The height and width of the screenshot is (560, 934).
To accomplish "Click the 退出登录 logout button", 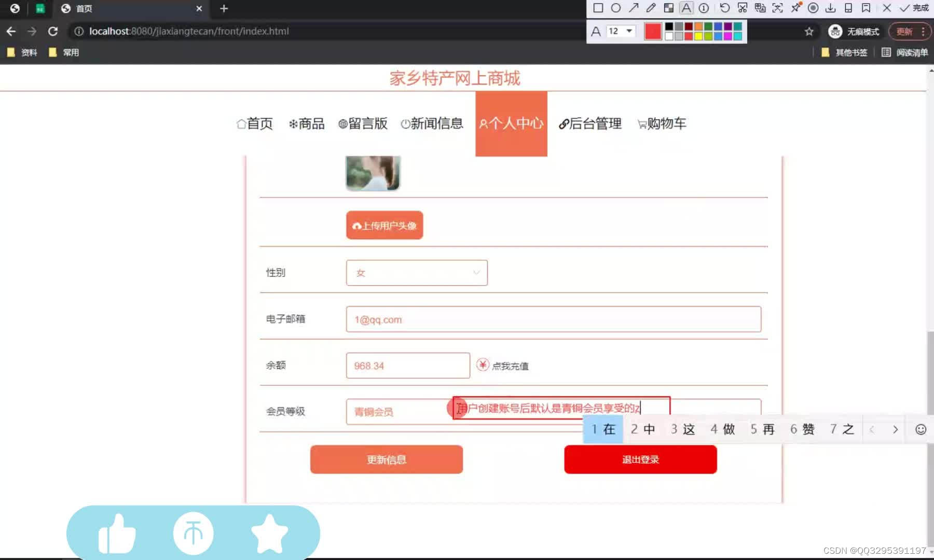I will (x=640, y=459).
